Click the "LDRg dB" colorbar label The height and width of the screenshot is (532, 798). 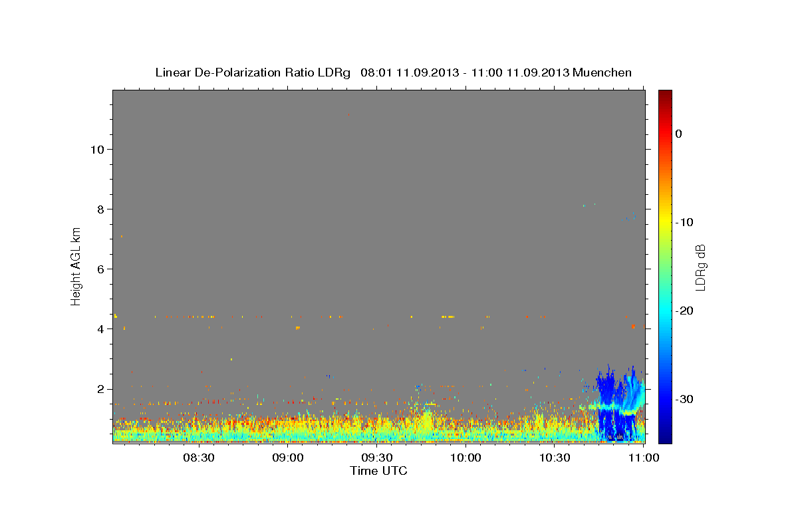coord(700,267)
